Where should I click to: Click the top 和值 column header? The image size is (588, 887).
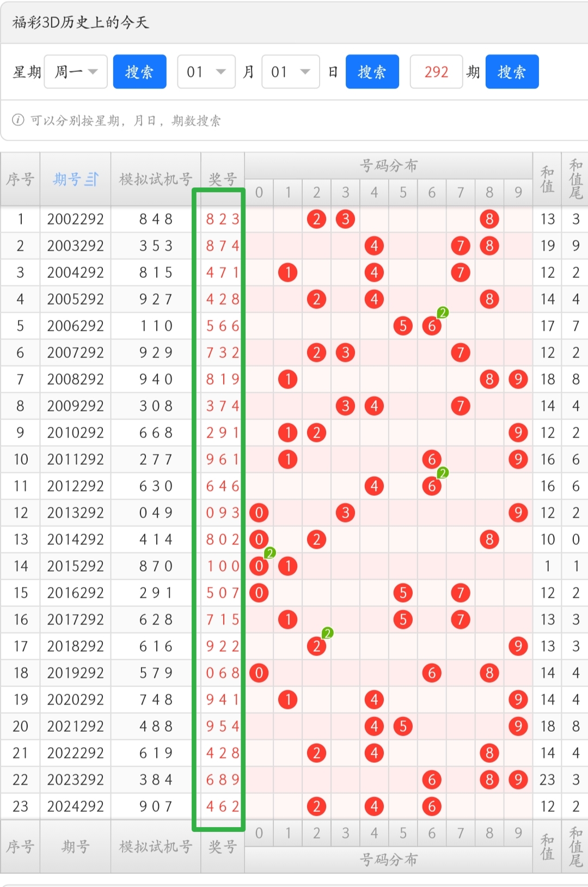point(547,179)
